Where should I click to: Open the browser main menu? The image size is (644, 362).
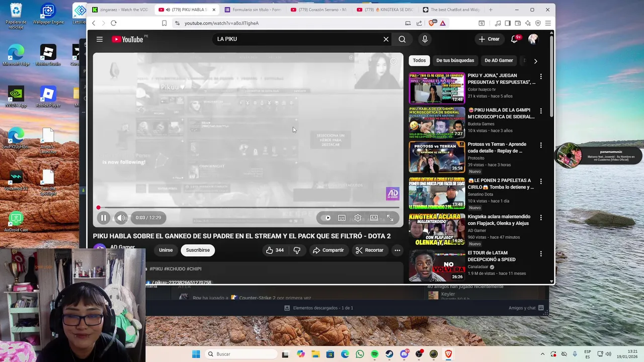[548, 23]
